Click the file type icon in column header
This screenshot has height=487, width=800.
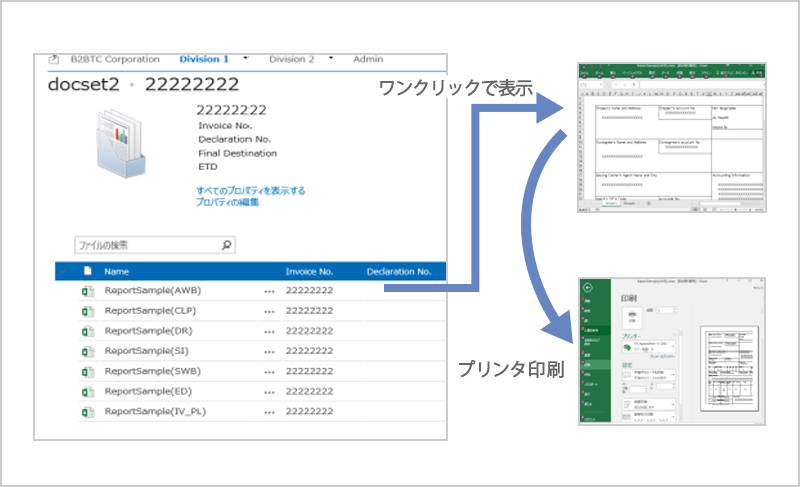coord(87,271)
